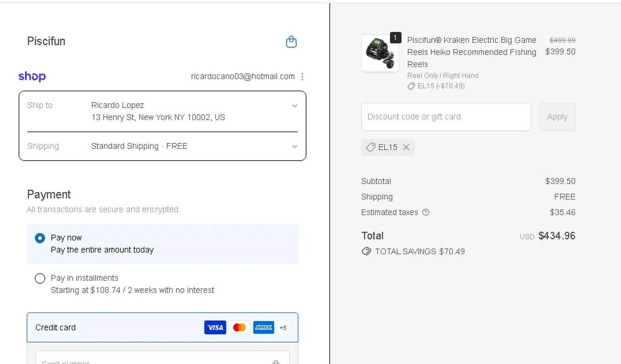Click the Piscifun store name link
This screenshot has width=621, height=364.
46,41
